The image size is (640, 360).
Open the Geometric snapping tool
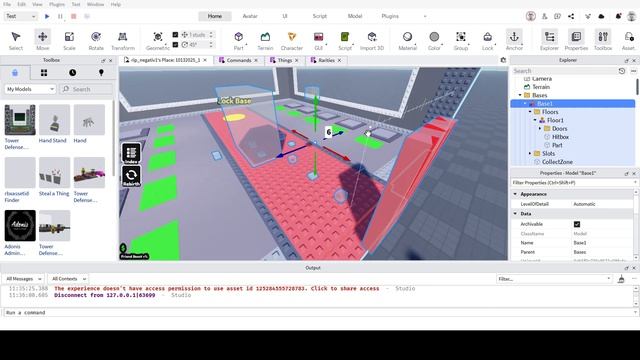(158, 40)
